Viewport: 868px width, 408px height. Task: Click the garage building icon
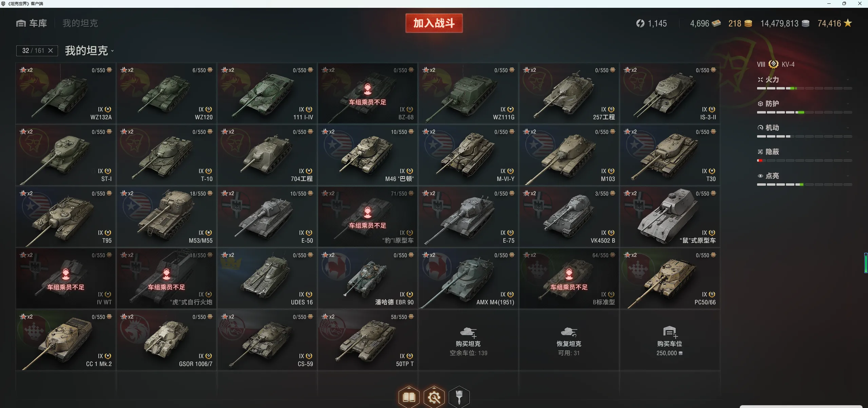pyautogui.click(x=21, y=23)
